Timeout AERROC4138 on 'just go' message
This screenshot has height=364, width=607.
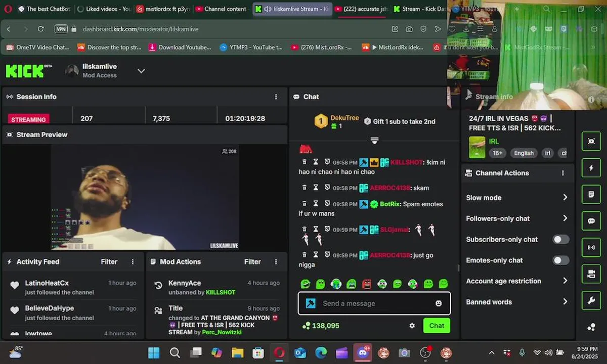click(316, 255)
